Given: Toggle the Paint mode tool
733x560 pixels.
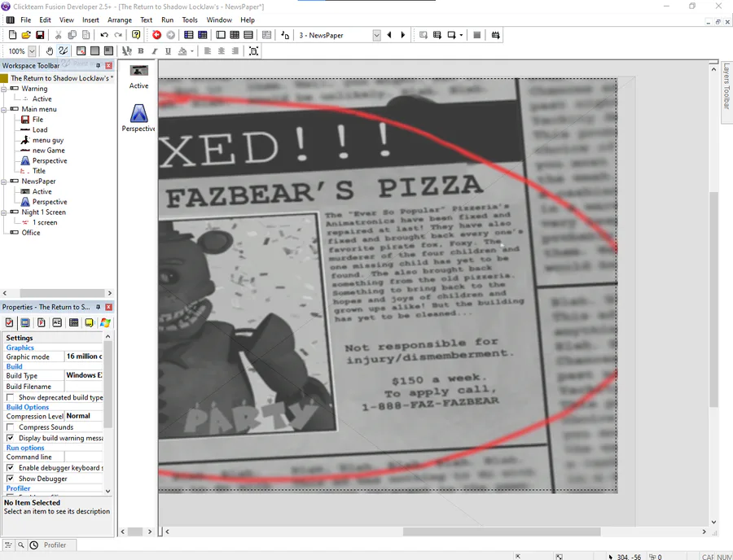Looking at the screenshot, I should [x=63, y=51].
